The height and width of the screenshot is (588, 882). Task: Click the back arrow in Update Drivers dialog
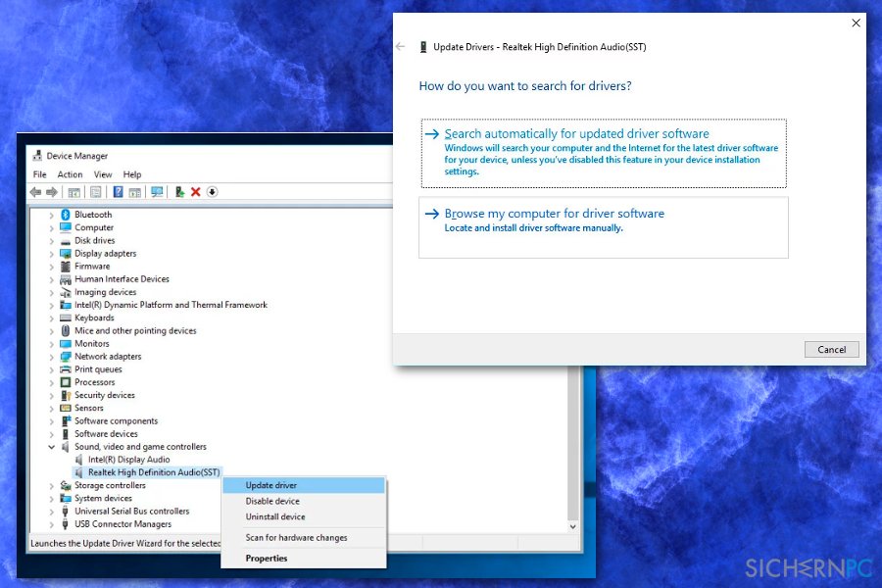pos(401,47)
